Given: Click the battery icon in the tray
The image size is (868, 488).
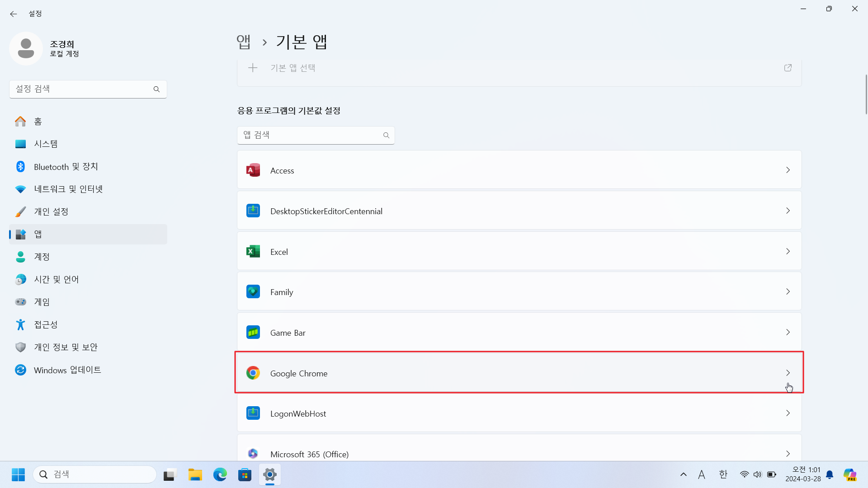Looking at the screenshot, I should tap(772, 474).
